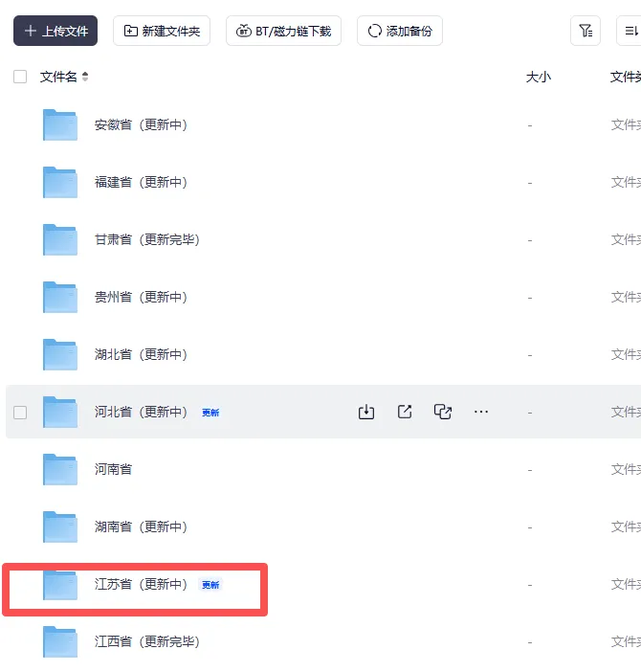
Task: Open the 甘肃省 folder icon
Action: 60,239
